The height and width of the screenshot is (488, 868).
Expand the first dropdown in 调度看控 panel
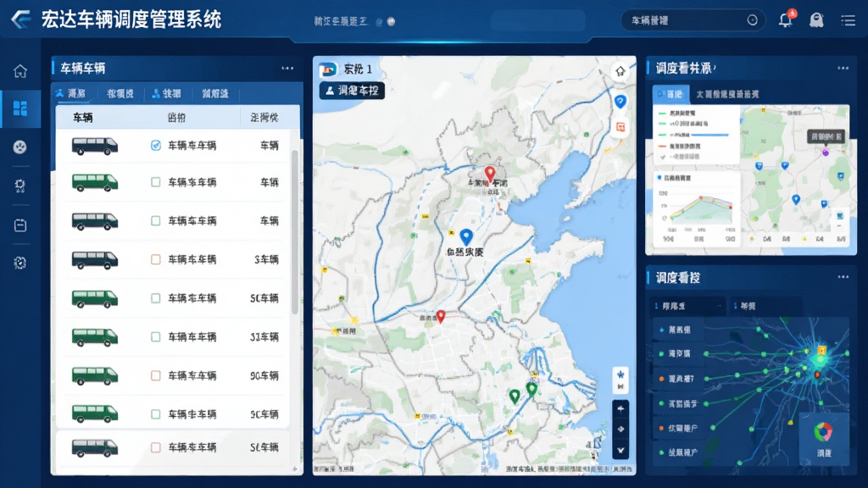[x=688, y=306]
